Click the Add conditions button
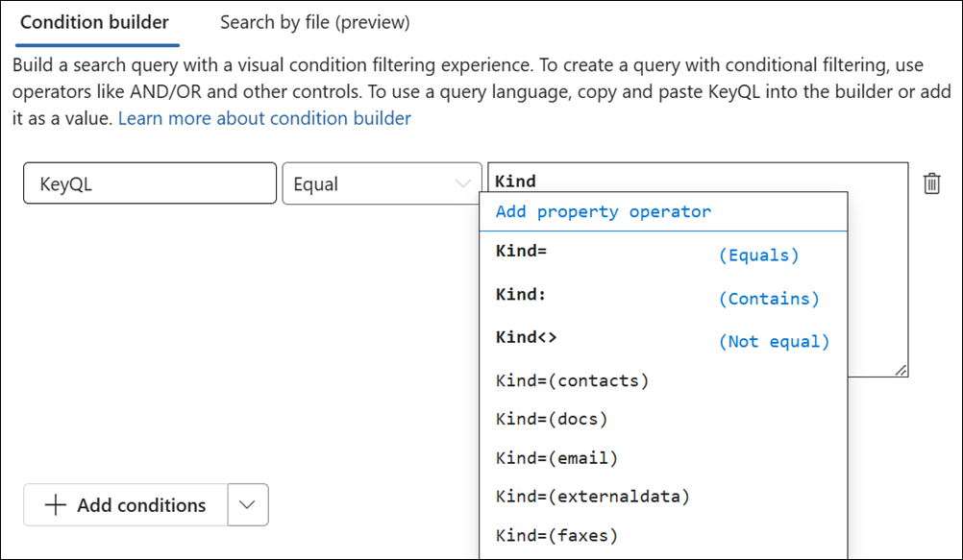Image resolution: width=963 pixels, height=560 pixels. 126,505
